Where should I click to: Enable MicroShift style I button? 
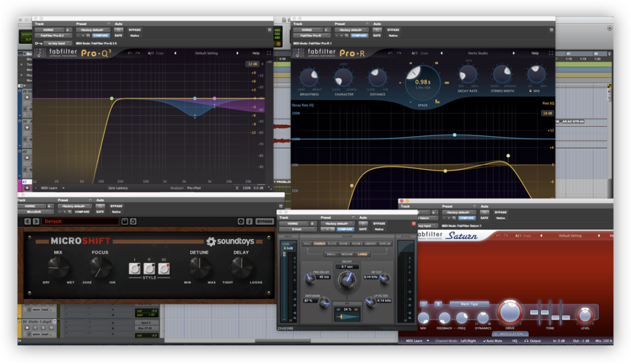[x=135, y=269]
